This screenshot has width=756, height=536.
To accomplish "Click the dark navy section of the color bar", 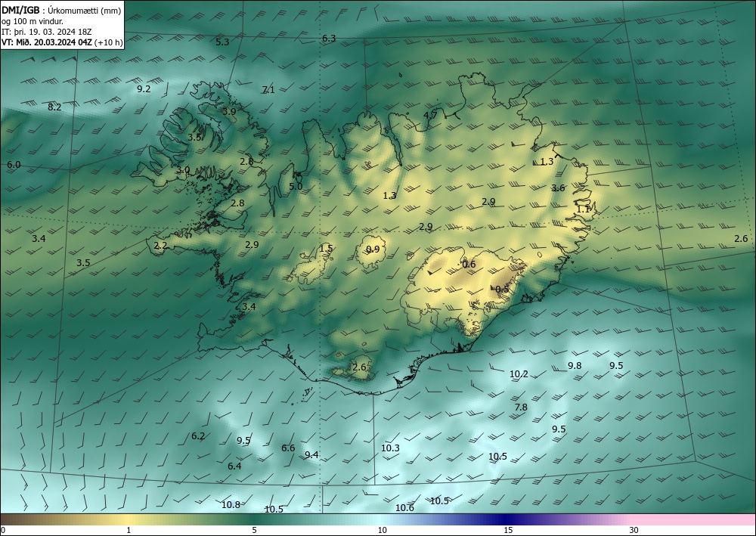I will tap(507, 519).
